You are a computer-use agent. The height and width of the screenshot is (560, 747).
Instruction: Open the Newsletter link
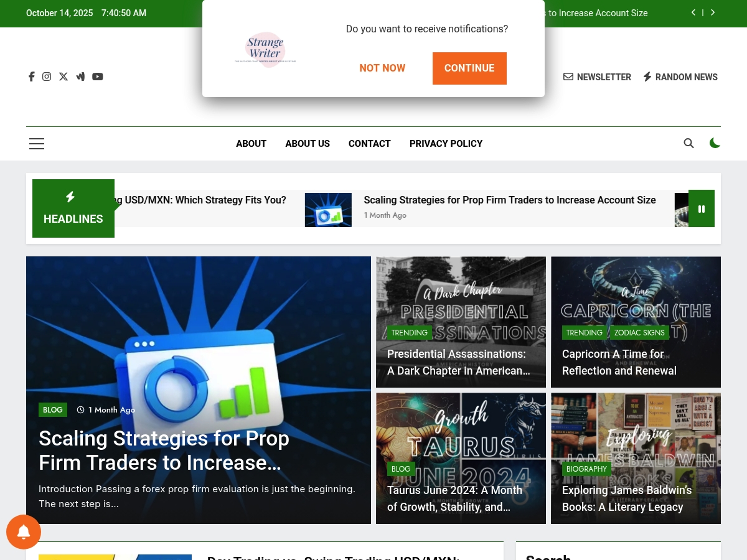click(x=597, y=77)
